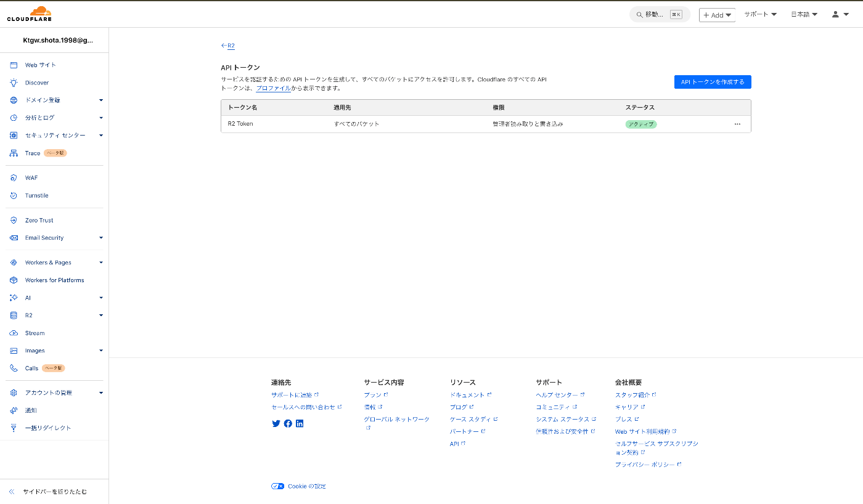Open the Turnstile icon
Image resolution: width=863 pixels, height=504 pixels.
tap(14, 195)
